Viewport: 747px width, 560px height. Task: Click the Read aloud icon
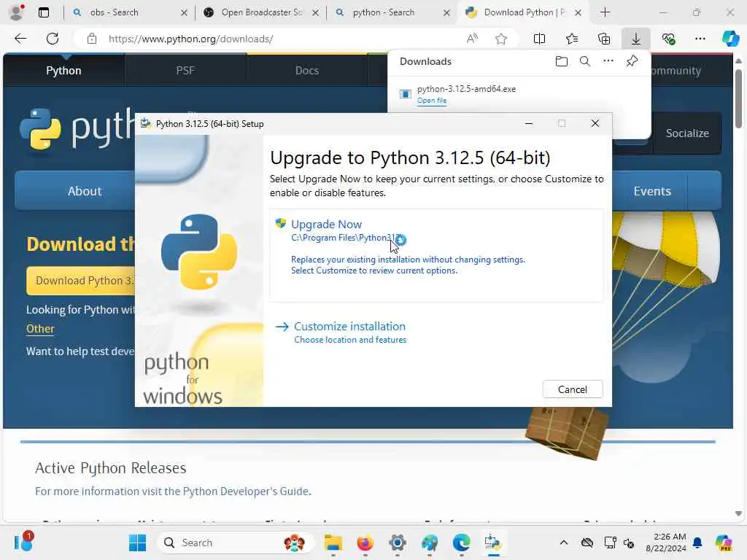point(472,39)
